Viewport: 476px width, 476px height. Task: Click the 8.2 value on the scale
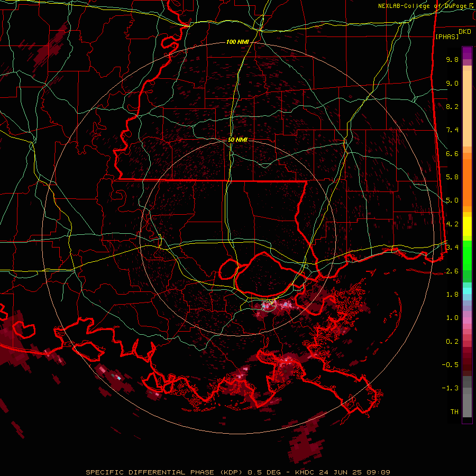pos(452,106)
